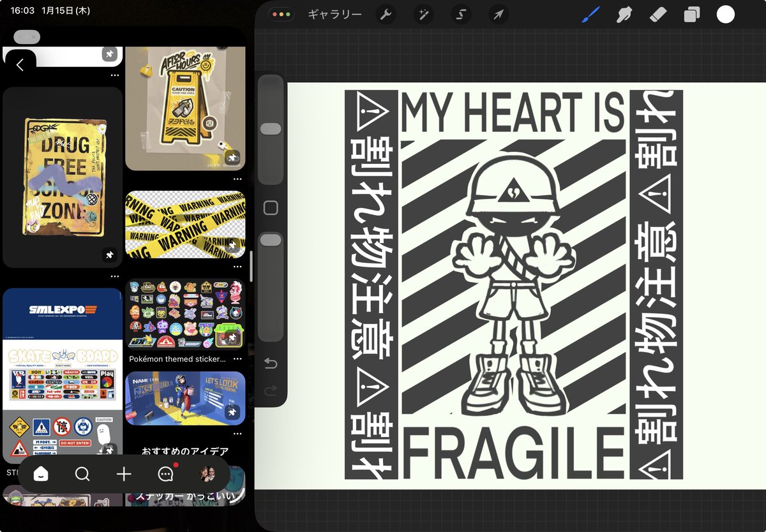This screenshot has height=532, width=766.
Task: Click the status bar clock showing 16:03
Action: (x=22, y=11)
